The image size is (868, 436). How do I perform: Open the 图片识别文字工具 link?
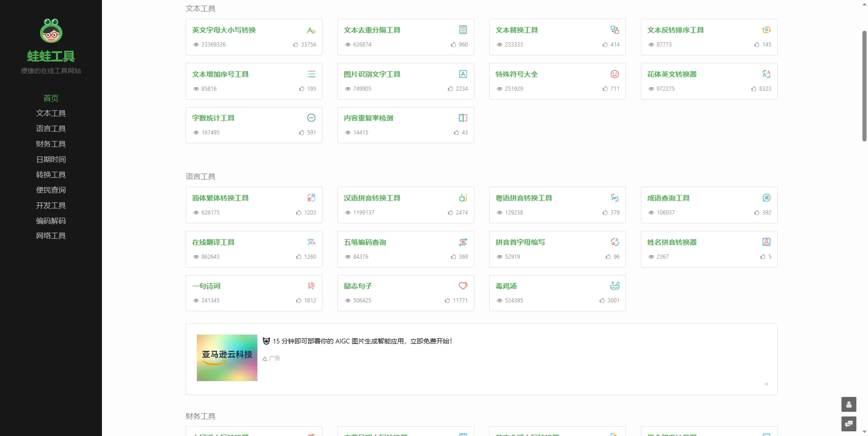pyautogui.click(x=372, y=74)
